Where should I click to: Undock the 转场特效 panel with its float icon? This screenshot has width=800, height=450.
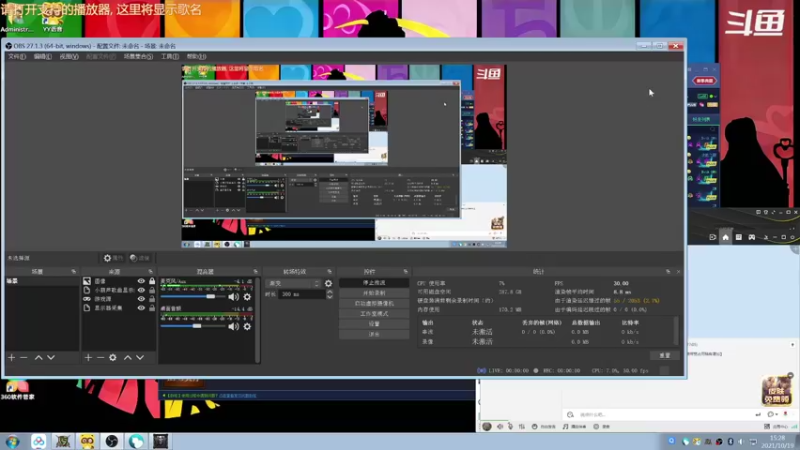(329, 271)
